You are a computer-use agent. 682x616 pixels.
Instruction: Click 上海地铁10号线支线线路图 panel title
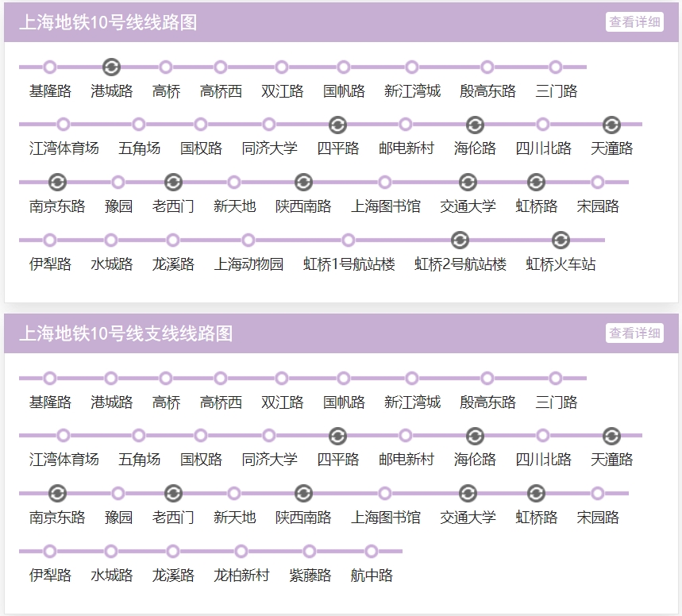(x=125, y=333)
